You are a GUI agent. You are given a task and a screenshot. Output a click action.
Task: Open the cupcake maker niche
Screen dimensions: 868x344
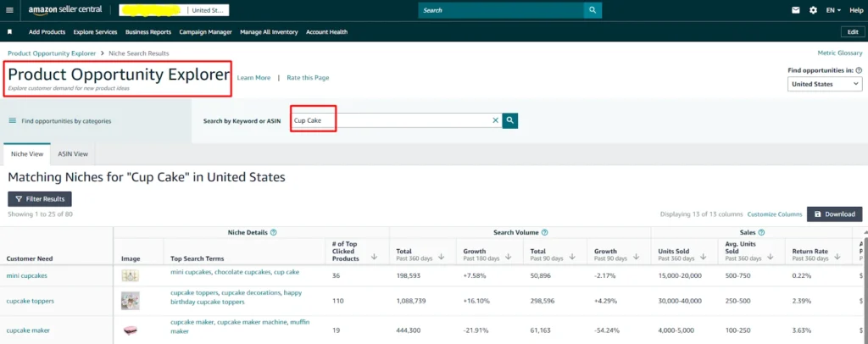click(x=28, y=330)
